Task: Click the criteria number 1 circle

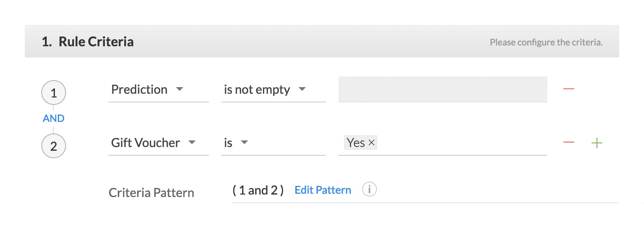Action: [53, 93]
